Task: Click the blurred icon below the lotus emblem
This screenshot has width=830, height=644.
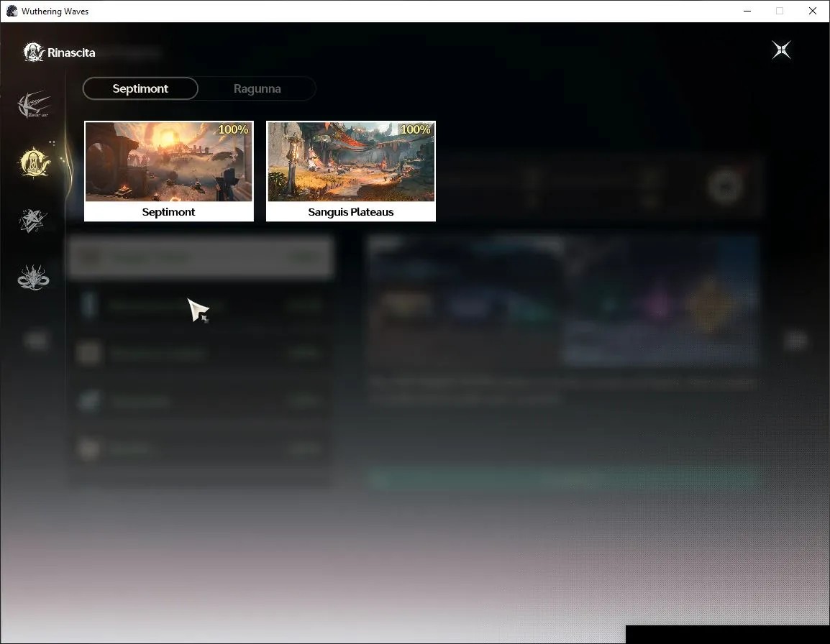Action: click(36, 341)
